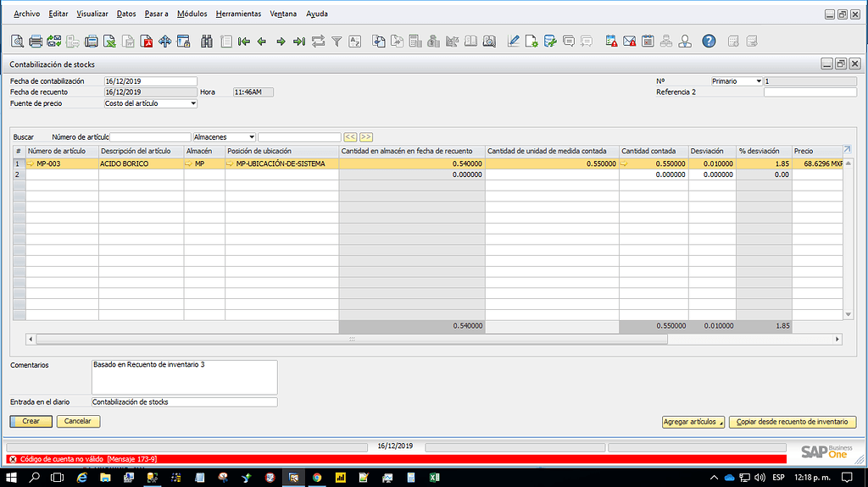This screenshot has height=487, width=868.
Task: Click the table's scroll down arrow
Action: (848, 314)
